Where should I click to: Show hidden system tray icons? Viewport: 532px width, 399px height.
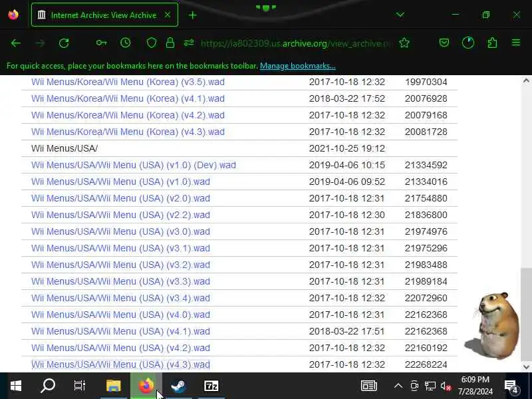point(398,386)
